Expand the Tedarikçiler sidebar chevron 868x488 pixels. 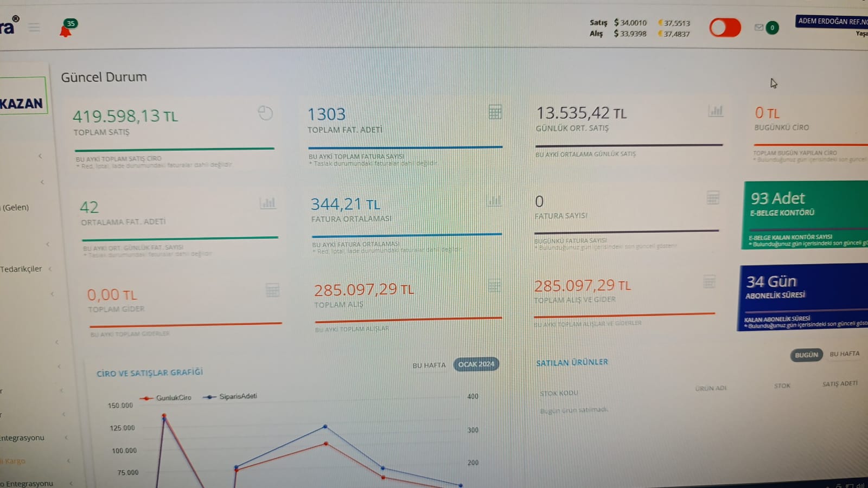(50, 268)
